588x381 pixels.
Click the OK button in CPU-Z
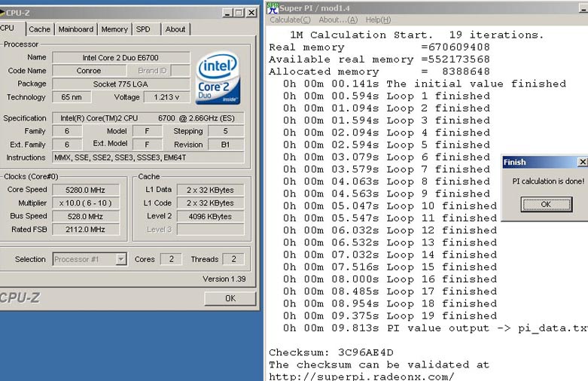point(230,298)
